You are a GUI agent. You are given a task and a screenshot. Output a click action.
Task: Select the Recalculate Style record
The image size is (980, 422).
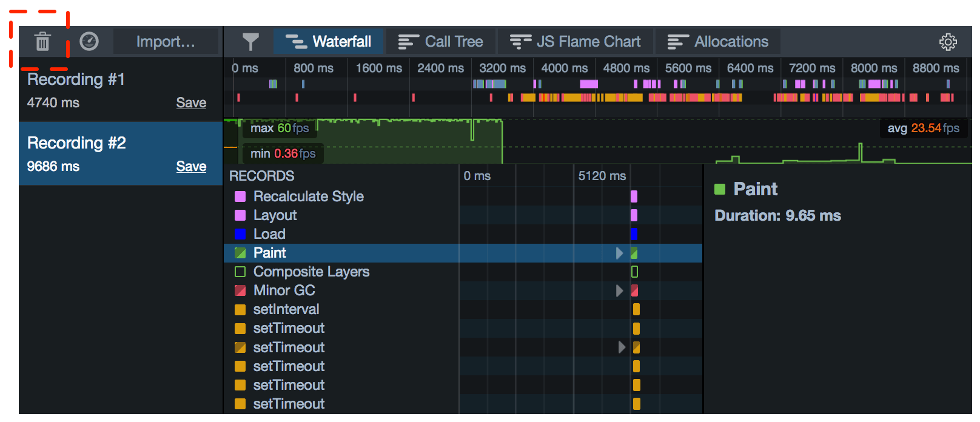[308, 196]
